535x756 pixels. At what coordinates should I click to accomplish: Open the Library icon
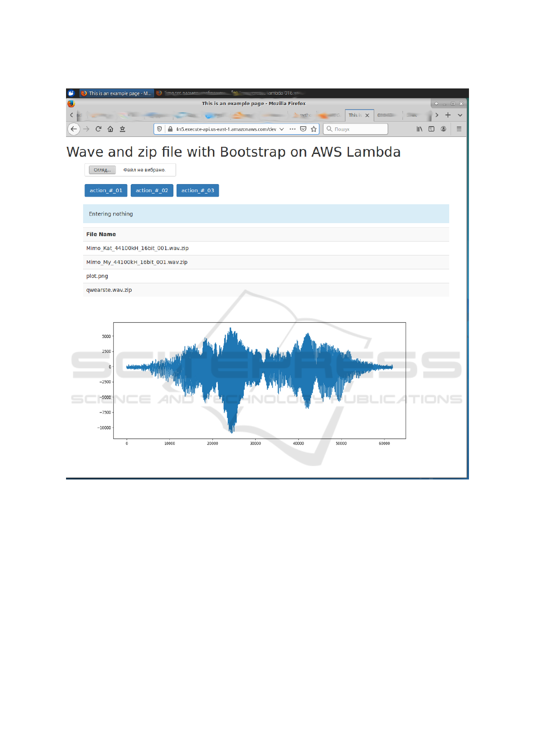[x=419, y=129]
